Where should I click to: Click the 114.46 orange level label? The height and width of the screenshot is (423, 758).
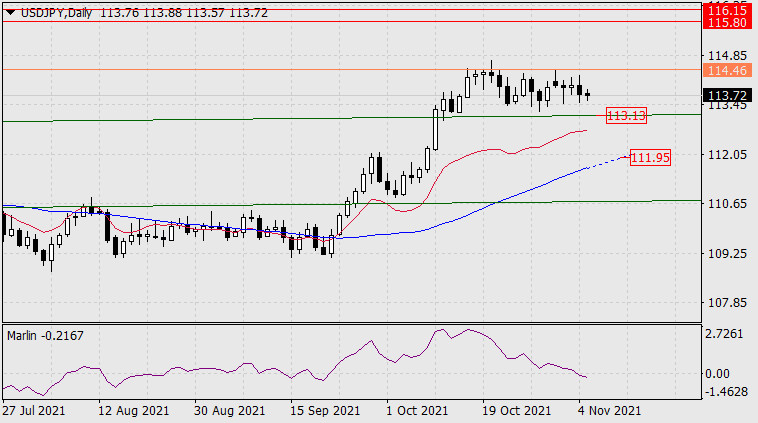[x=727, y=71]
